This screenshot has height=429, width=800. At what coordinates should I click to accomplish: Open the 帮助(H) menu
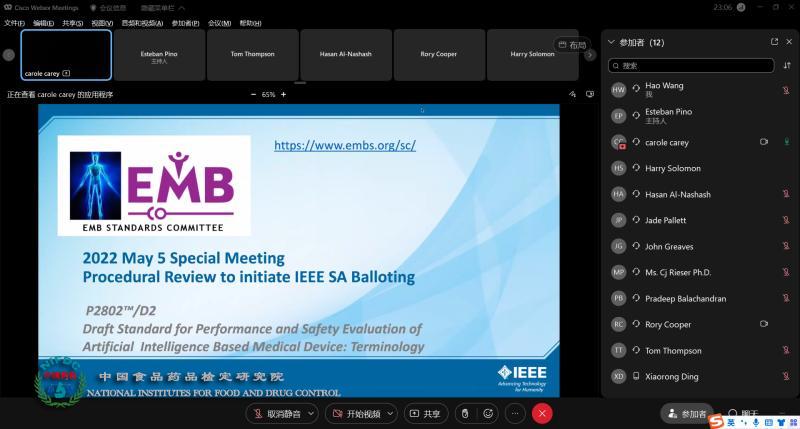[250, 23]
